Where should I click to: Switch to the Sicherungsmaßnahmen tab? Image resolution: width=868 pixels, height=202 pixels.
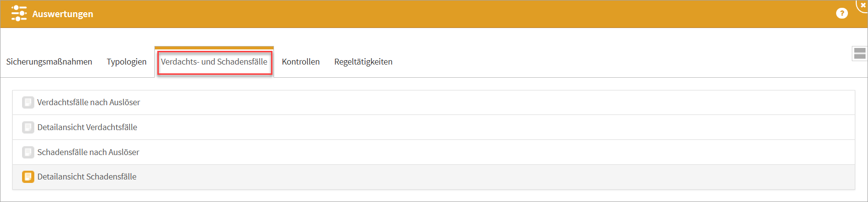point(49,62)
